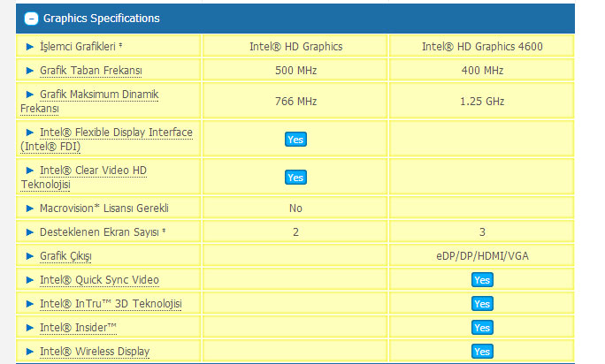605x364 pixels.
Task: Select the 500 MHz base frequency value
Action: pos(295,71)
